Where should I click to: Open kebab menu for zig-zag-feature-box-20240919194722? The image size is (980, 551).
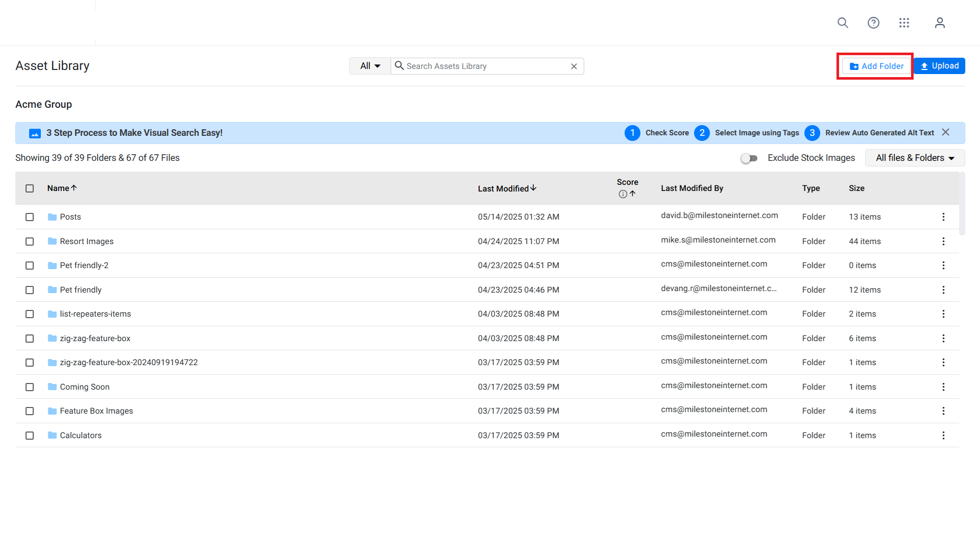click(x=943, y=363)
